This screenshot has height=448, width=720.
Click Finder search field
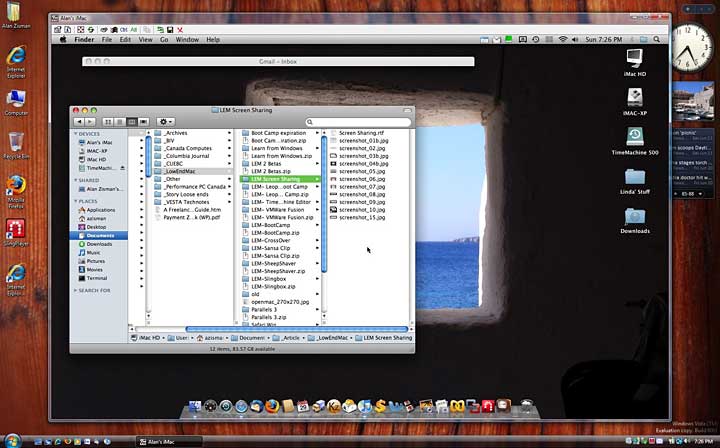click(358, 122)
